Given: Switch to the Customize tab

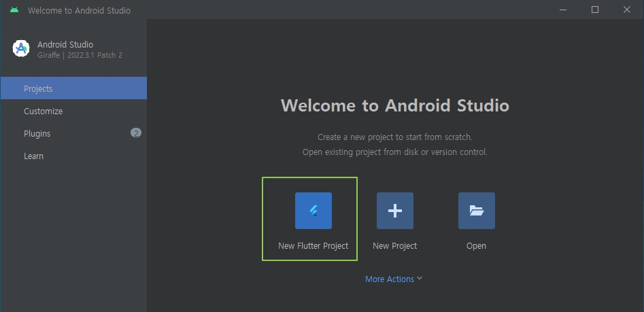Looking at the screenshot, I should 73,111.
